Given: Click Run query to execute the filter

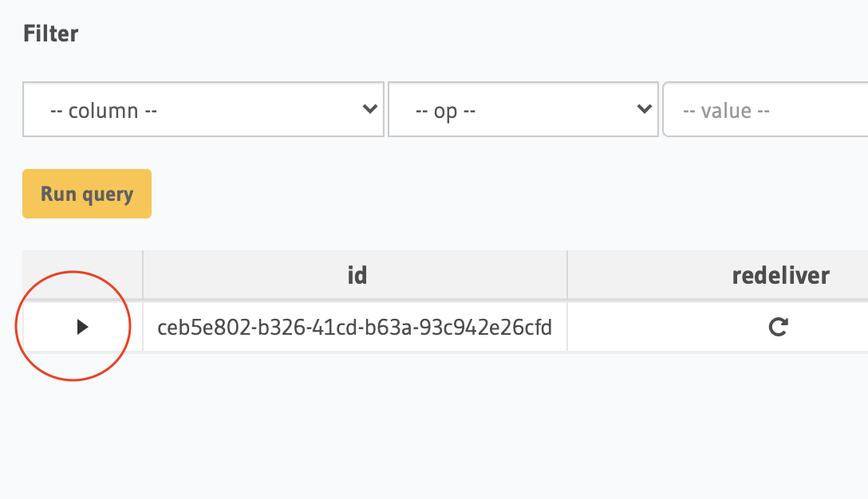Looking at the screenshot, I should pos(86,193).
